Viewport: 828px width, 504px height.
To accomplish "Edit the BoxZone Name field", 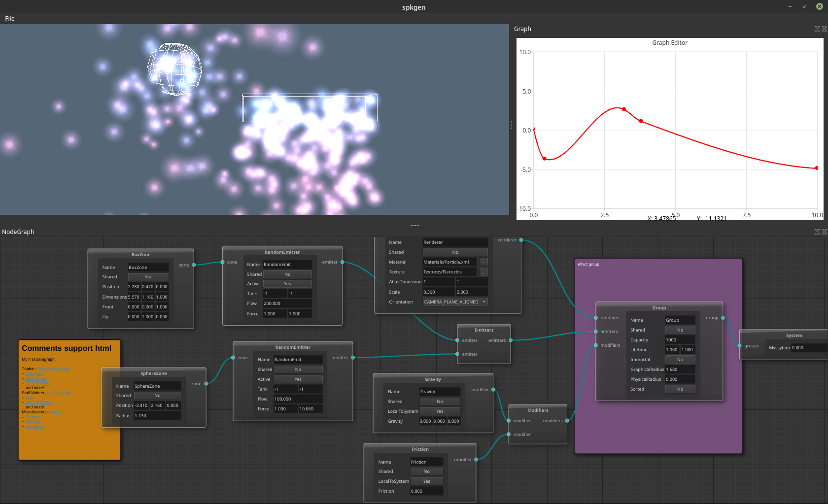I will 148,268.
